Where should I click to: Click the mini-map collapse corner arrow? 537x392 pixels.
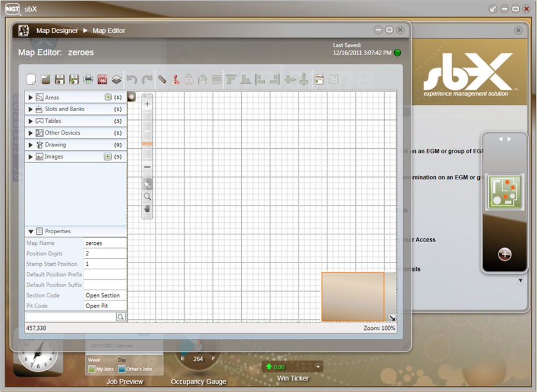(x=392, y=318)
